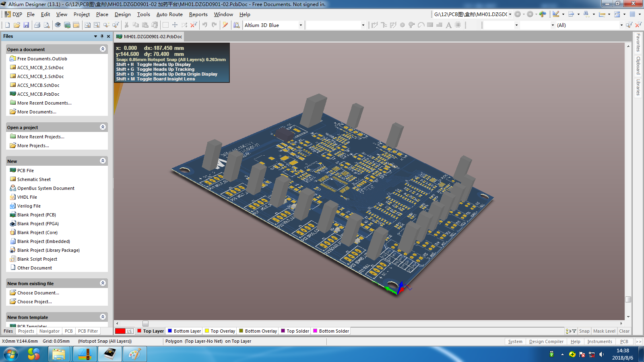This screenshot has width=644, height=362.
Task: Click the Bottom Solder magenta color swatch
Action: (315, 331)
